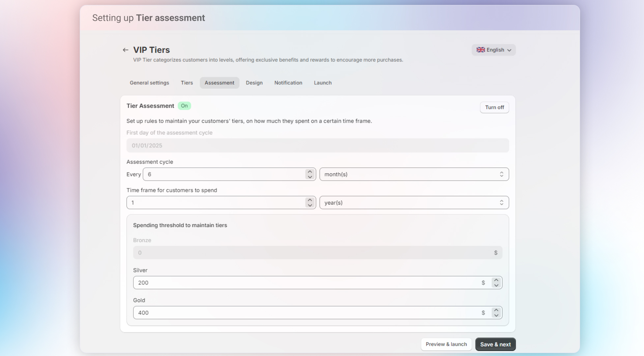
Task: Turn off Tier Assessment
Action: 494,107
